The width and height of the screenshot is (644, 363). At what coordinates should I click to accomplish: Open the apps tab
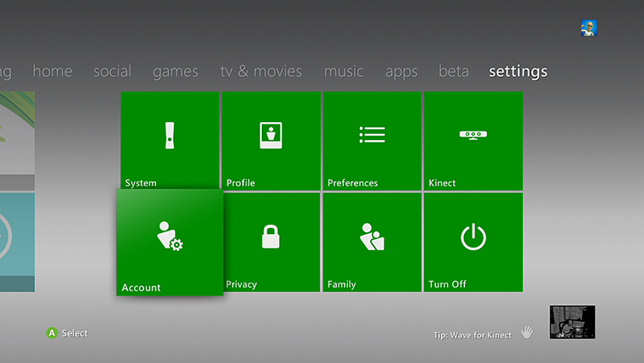click(401, 72)
